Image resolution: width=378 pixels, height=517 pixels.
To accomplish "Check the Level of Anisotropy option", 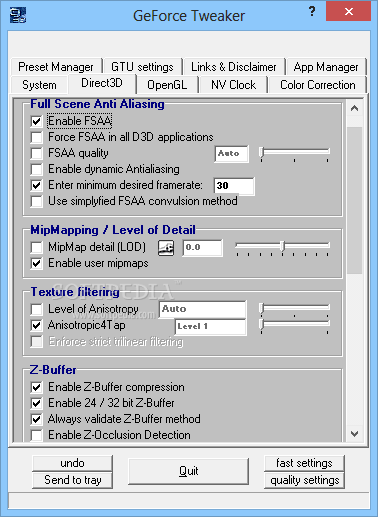I will tap(36, 309).
